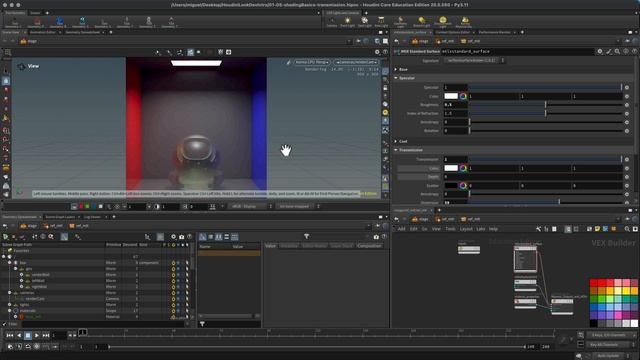This screenshot has height=360, width=640.
Task: Toggle the red channel in viewport
Action: tap(81, 207)
